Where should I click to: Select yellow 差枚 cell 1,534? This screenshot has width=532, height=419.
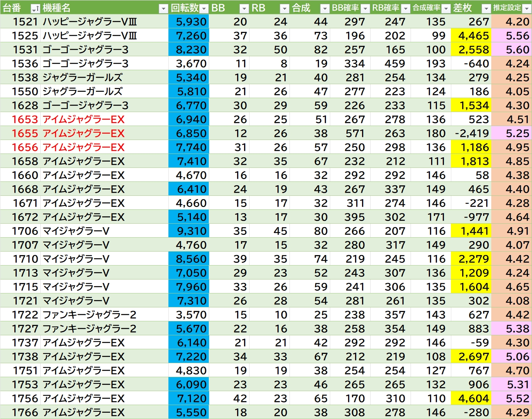click(x=471, y=105)
